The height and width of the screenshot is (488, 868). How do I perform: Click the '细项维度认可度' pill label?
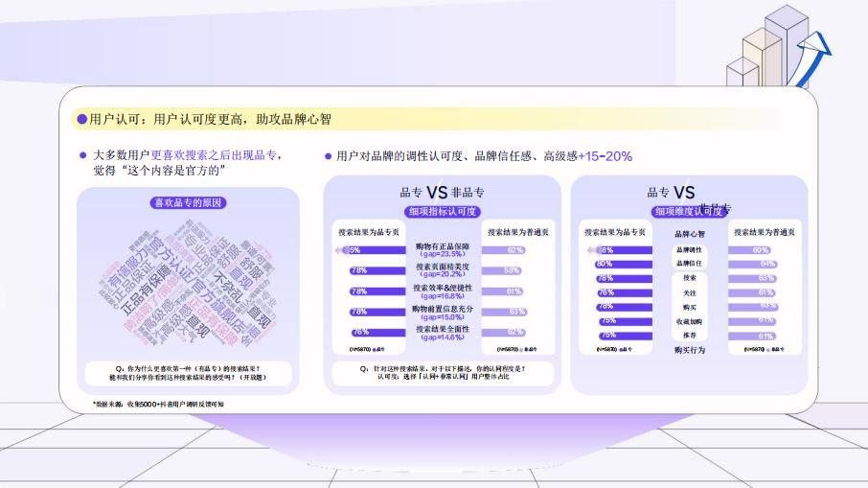pos(689,212)
